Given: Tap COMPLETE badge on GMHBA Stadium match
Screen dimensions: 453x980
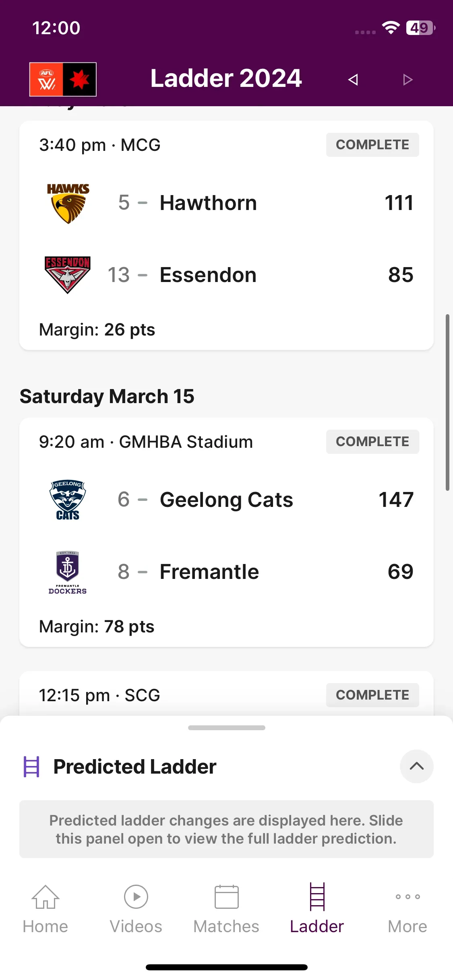Looking at the screenshot, I should click(372, 442).
